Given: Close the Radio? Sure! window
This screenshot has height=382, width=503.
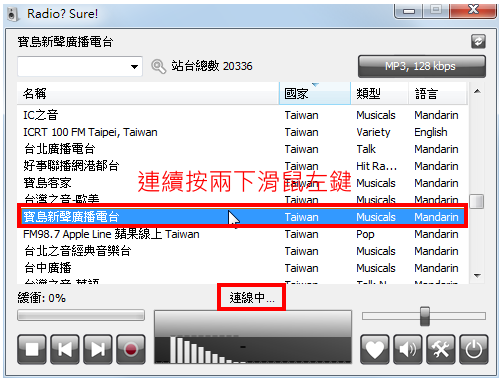Looking at the screenshot, I should [473, 10].
